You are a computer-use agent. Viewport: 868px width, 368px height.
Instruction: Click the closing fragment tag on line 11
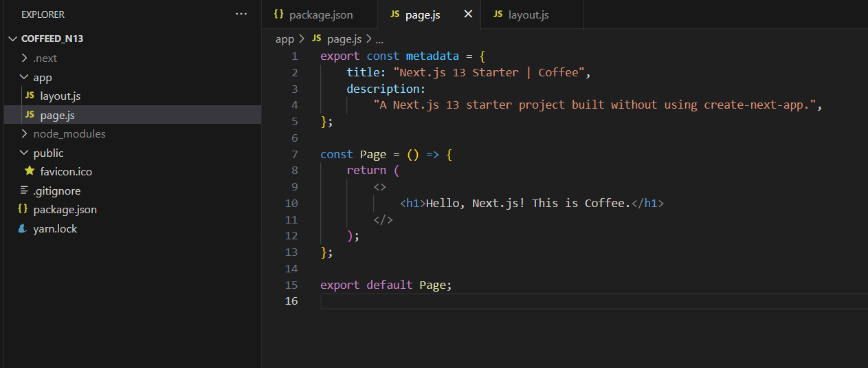coord(383,219)
